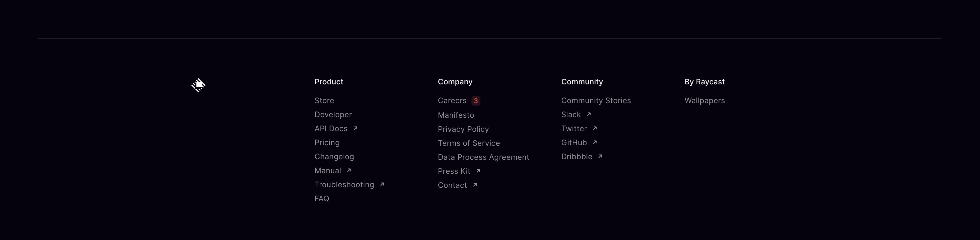Viewport: 980px width, 240px height.
Task: Click the red Careers count badge
Action: click(x=476, y=101)
